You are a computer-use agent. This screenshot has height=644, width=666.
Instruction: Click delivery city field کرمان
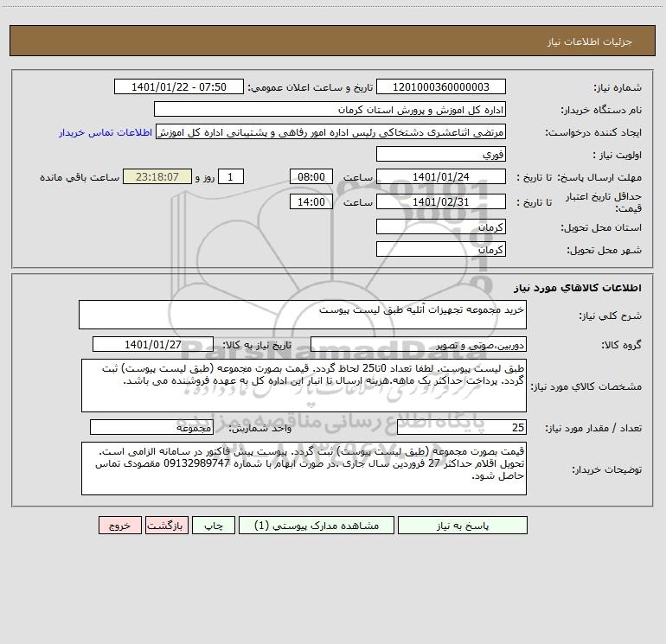click(x=441, y=249)
